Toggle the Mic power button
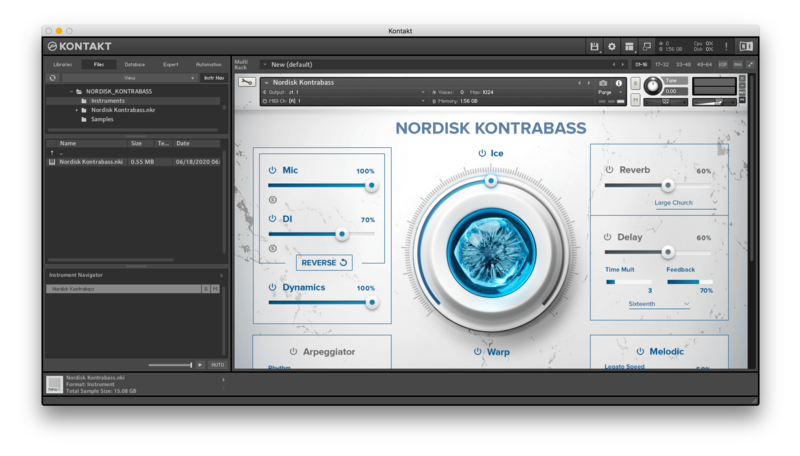 click(x=272, y=170)
